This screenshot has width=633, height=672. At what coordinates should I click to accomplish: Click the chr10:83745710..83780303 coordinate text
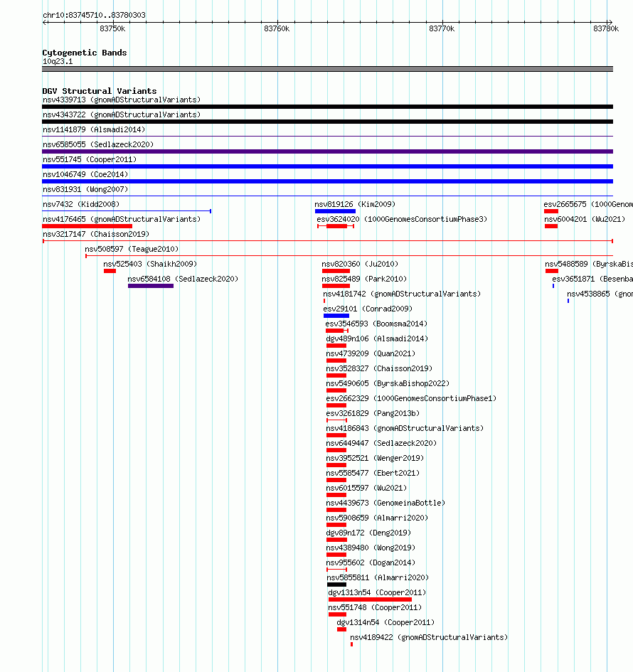[x=95, y=15]
